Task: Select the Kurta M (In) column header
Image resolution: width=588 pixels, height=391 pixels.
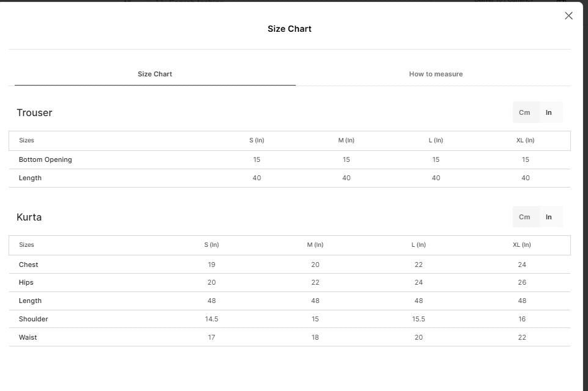Action: click(315, 245)
